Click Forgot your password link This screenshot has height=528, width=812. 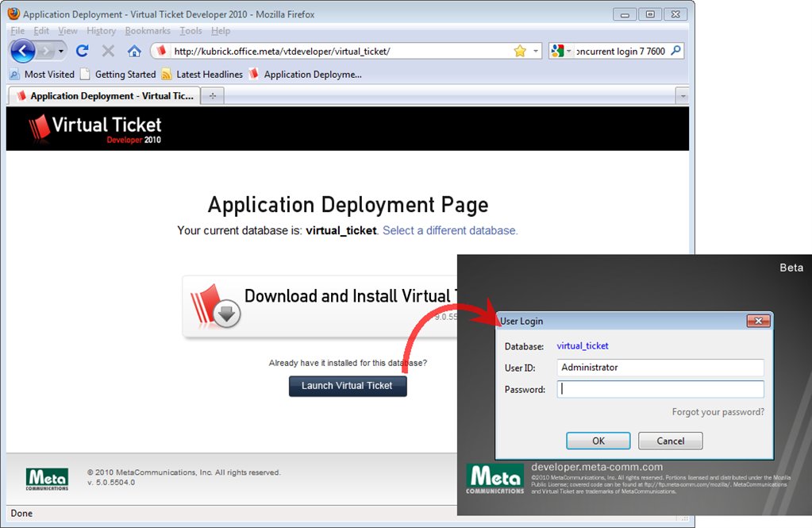718,412
